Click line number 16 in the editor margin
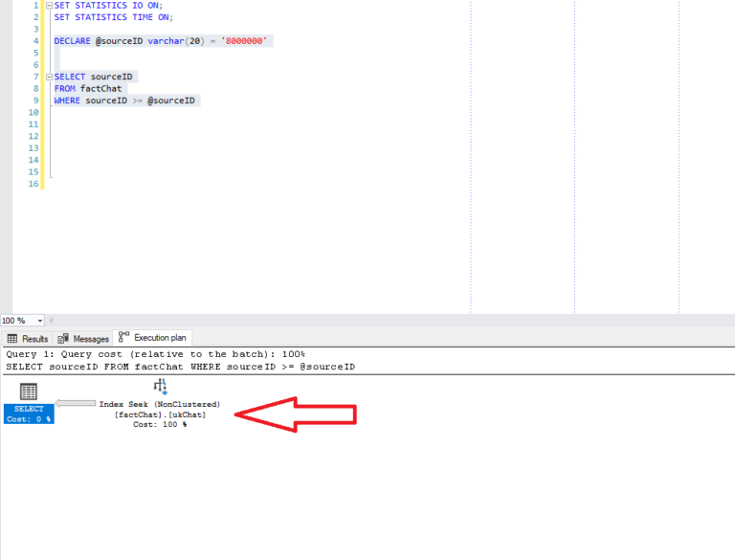 [34, 184]
